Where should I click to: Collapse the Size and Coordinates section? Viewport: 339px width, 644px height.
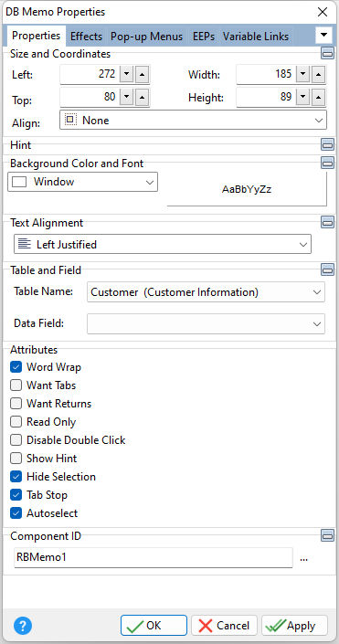pos(327,53)
